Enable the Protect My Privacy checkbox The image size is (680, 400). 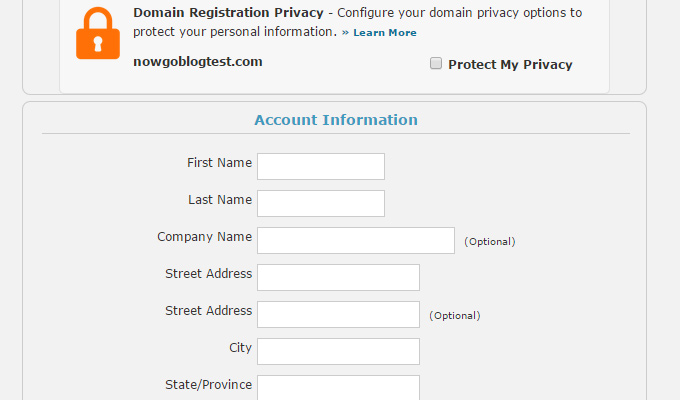[x=436, y=63]
